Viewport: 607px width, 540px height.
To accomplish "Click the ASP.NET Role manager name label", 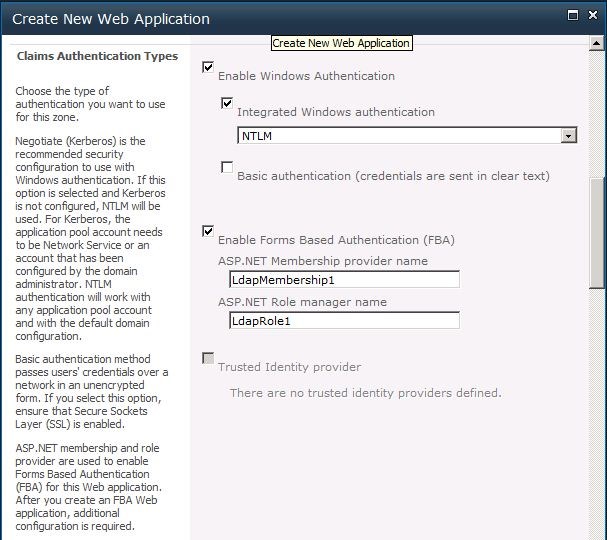I will point(302,302).
